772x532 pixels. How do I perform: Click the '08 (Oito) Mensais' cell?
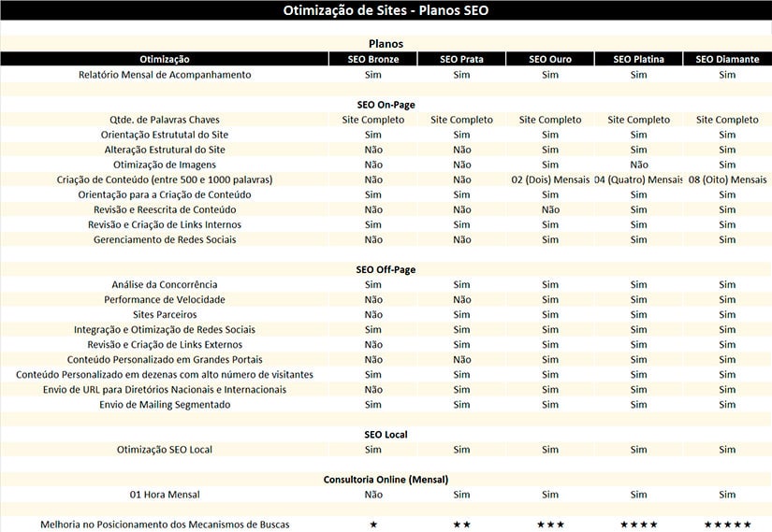[x=727, y=180]
